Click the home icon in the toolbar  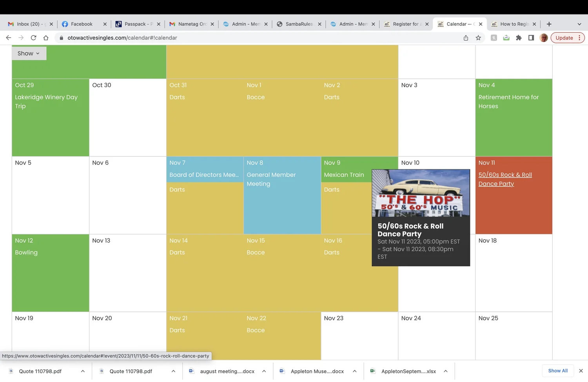click(x=46, y=38)
